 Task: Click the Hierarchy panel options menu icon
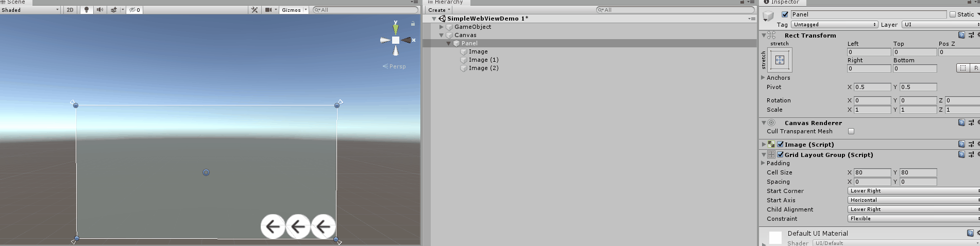[x=751, y=2]
